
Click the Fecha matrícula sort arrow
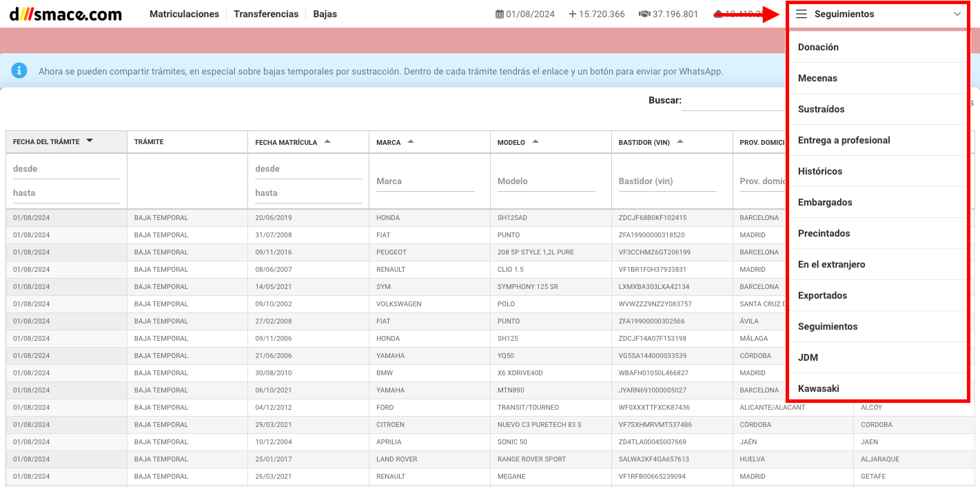point(327,141)
